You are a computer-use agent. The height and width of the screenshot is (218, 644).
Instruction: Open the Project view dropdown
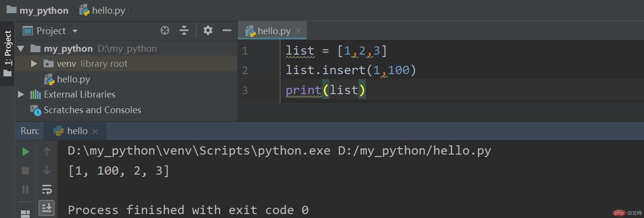click(x=75, y=31)
